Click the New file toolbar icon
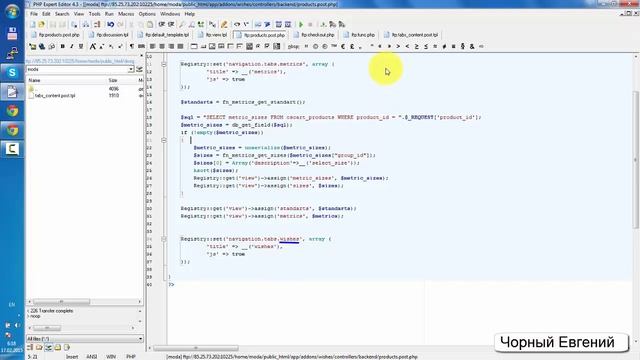Viewport: 640px width, 360px height. click(x=32, y=24)
